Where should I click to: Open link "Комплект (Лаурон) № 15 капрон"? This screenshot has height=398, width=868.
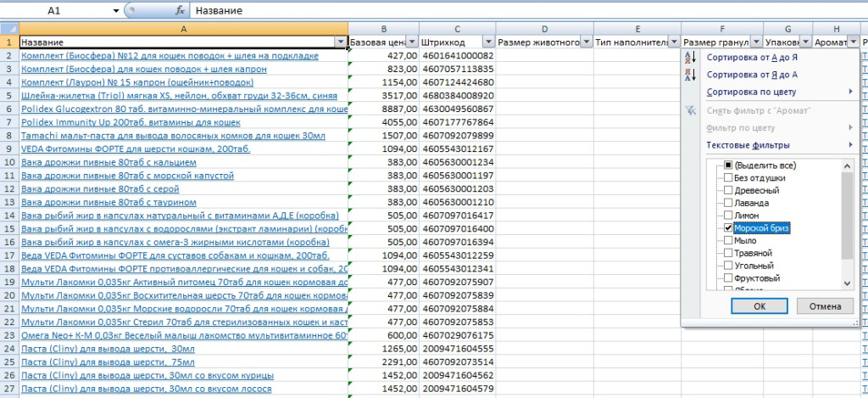137,82
